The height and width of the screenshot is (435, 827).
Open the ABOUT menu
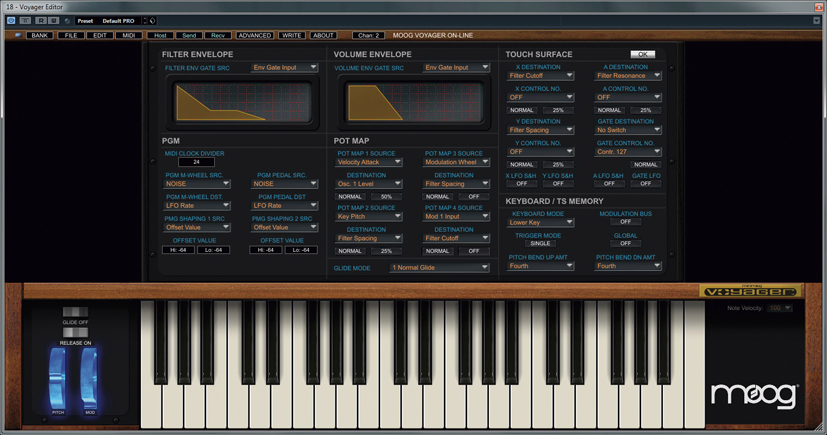323,35
